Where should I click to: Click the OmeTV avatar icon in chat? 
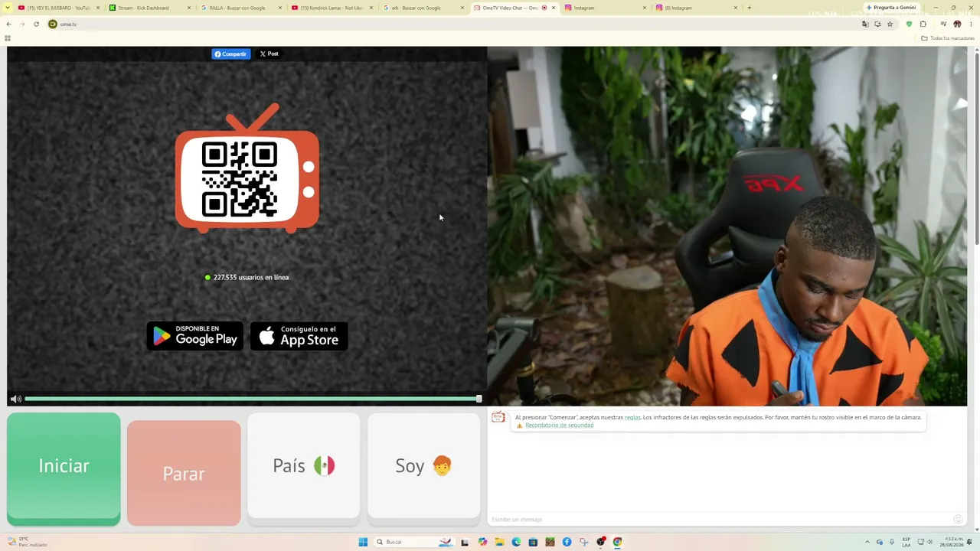(x=498, y=417)
